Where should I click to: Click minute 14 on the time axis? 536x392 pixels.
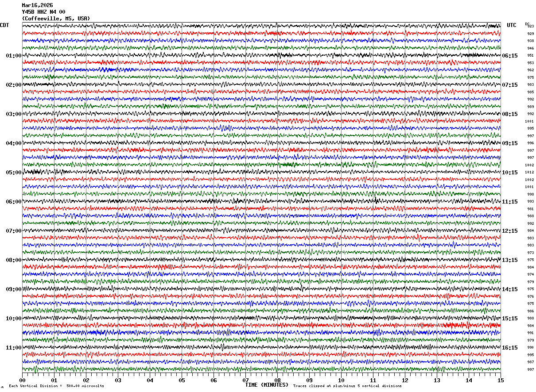(x=469, y=380)
